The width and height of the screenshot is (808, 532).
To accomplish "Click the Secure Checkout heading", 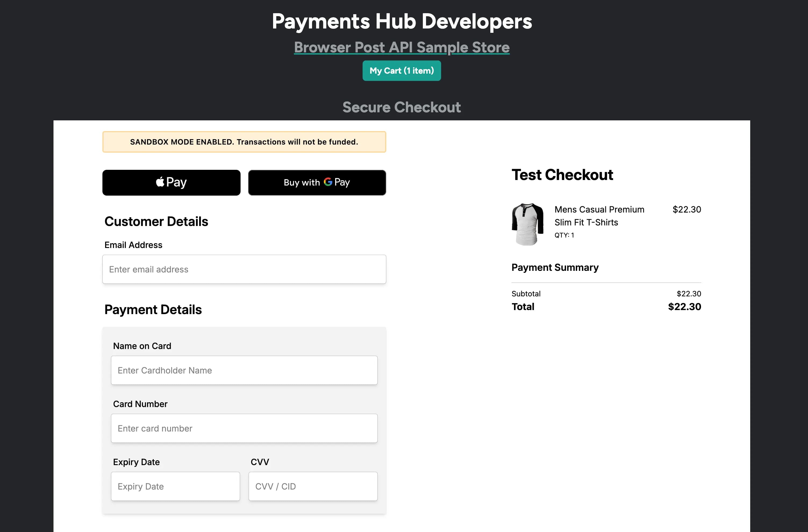I will pyautogui.click(x=402, y=107).
